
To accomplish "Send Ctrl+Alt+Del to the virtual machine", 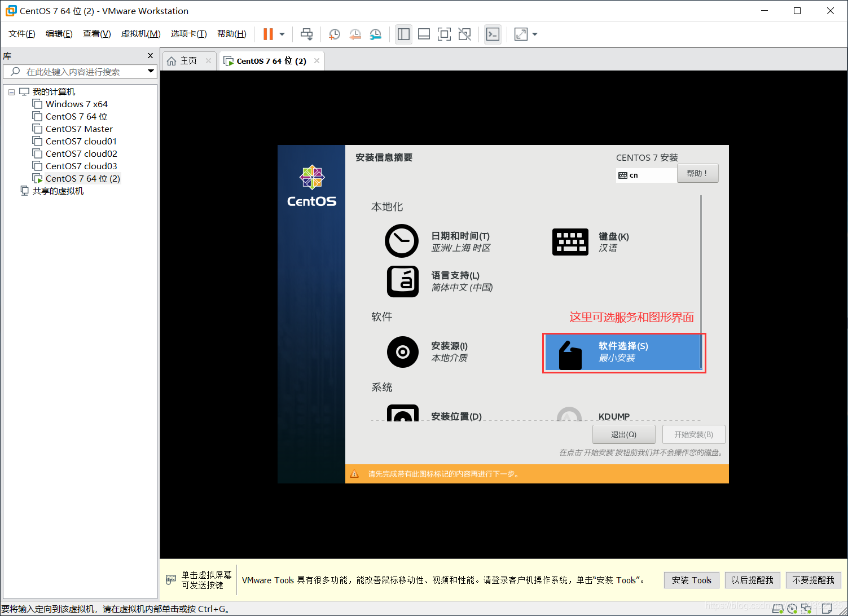I will click(x=306, y=34).
